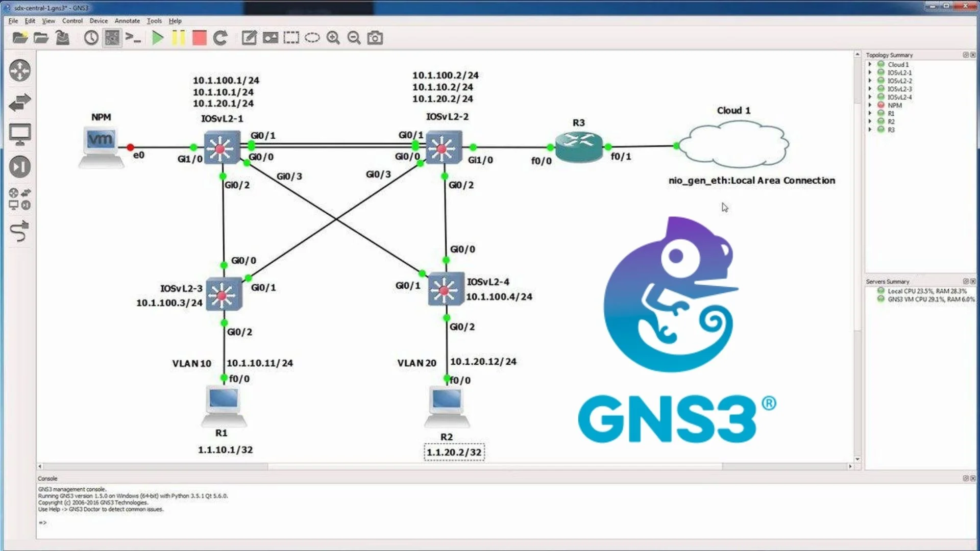Select the Cloud 1 node on canvas
The height and width of the screenshot is (551, 980).
734,145
